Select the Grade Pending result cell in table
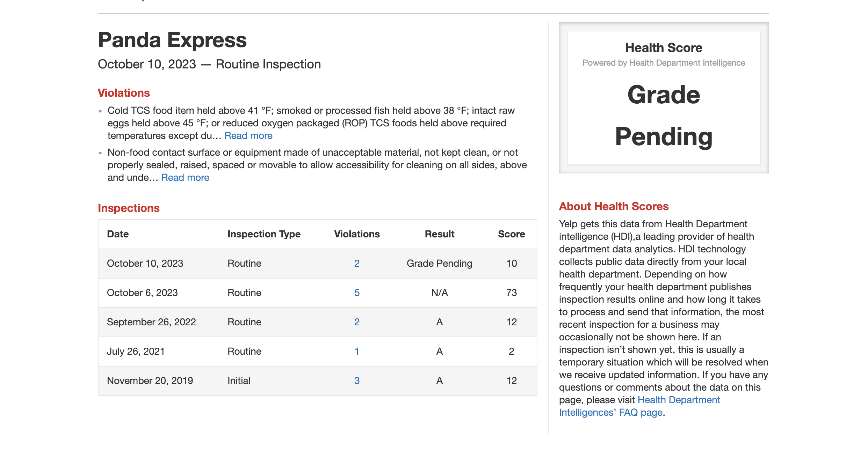 point(439,264)
